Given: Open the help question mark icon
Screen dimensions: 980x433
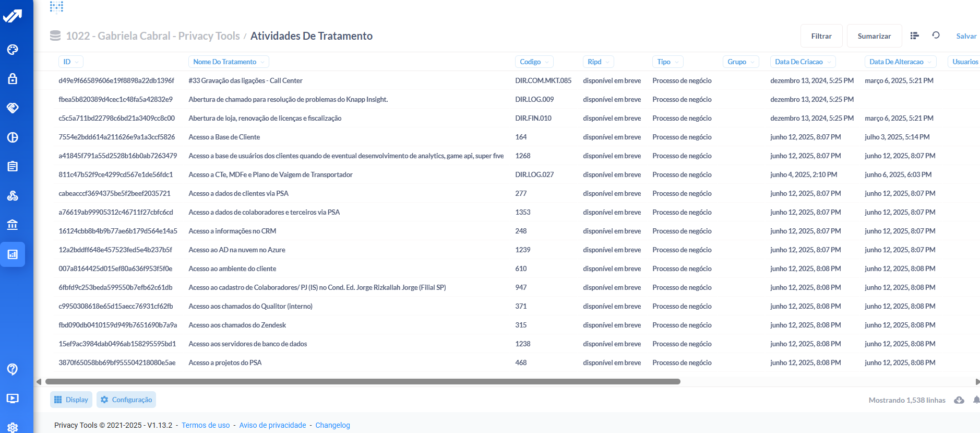Looking at the screenshot, I should 13,369.
